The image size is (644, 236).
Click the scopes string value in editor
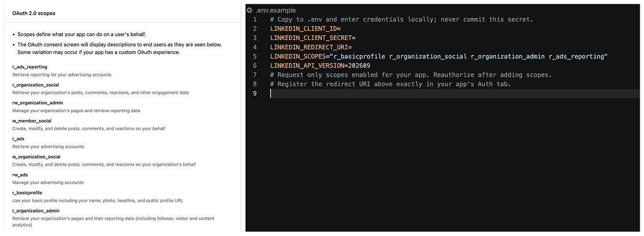tap(468, 56)
